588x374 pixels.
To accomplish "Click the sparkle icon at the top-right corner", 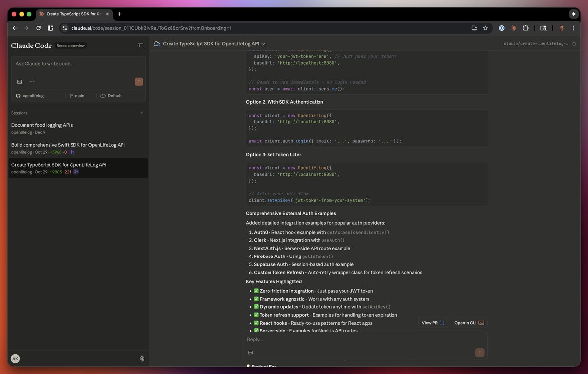I will [574, 14].
